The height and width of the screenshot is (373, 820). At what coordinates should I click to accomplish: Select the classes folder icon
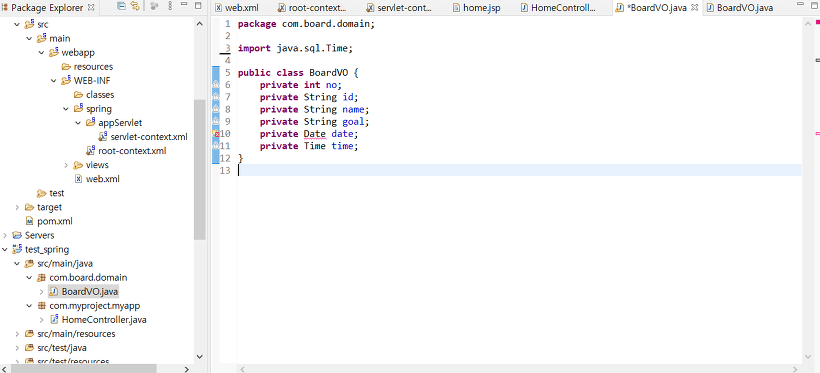pyautogui.click(x=78, y=95)
